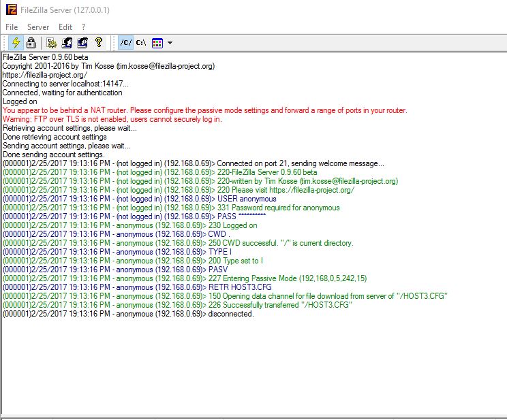Select the '250 CWD successful' response line
The image size is (507, 420).
tap(178, 243)
